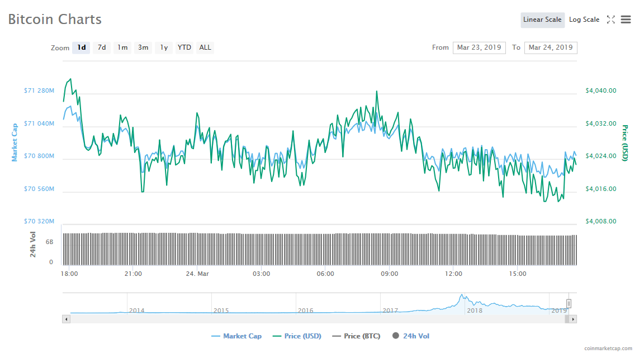The width and height of the screenshot is (644, 363).
Task: Show ALL historical data
Action: click(205, 47)
